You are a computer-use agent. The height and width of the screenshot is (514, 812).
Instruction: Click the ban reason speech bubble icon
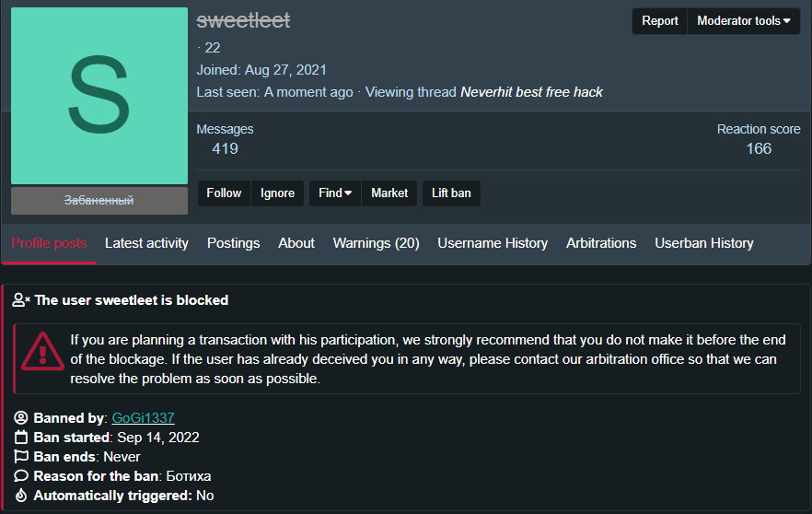click(x=21, y=476)
